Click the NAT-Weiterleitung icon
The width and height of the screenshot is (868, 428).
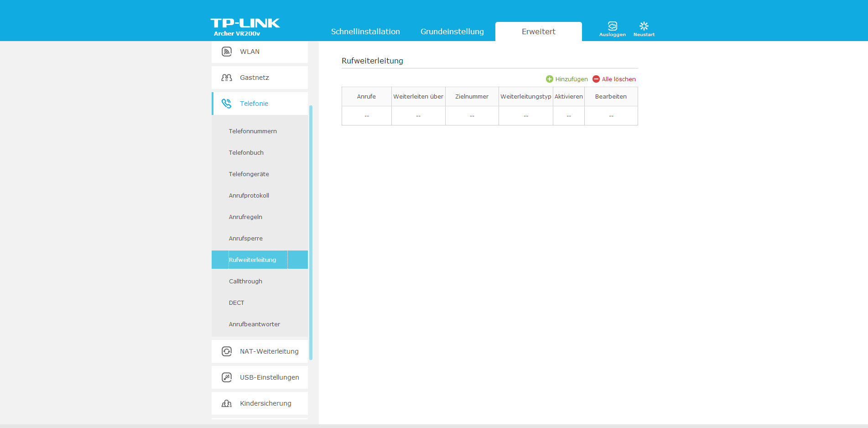[x=227, y=351]
